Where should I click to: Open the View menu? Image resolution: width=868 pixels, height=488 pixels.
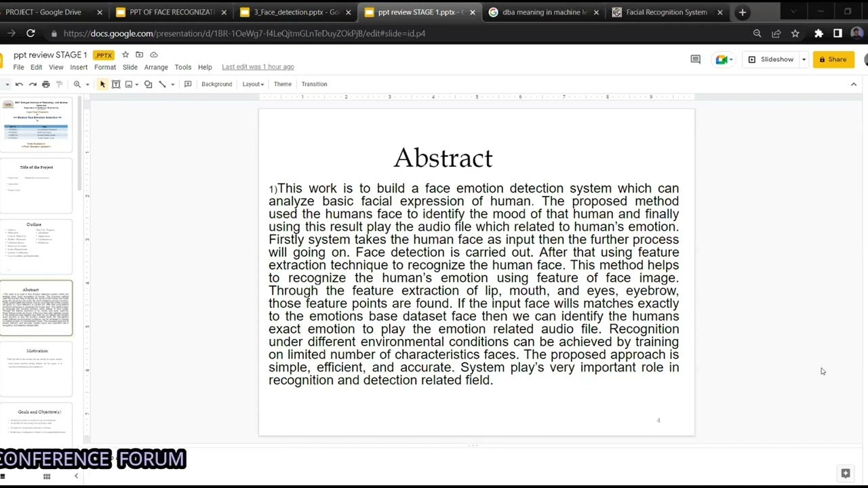[x=56, y=67]
